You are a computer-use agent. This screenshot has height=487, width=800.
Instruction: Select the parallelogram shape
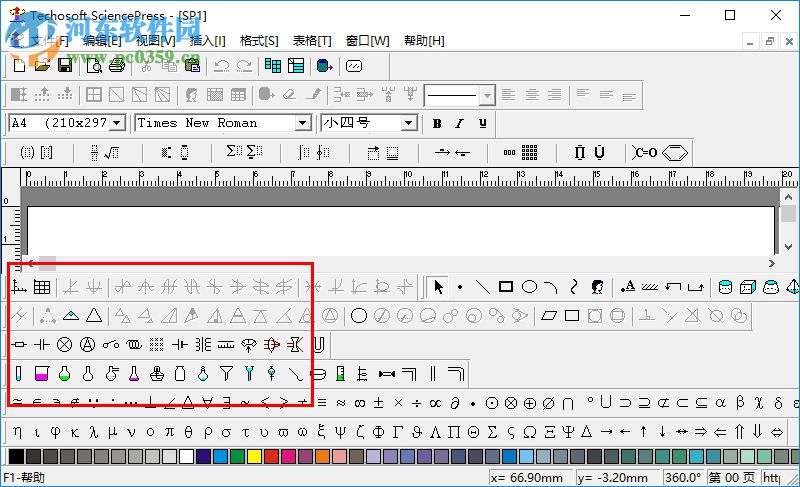(x=549, y=316)
